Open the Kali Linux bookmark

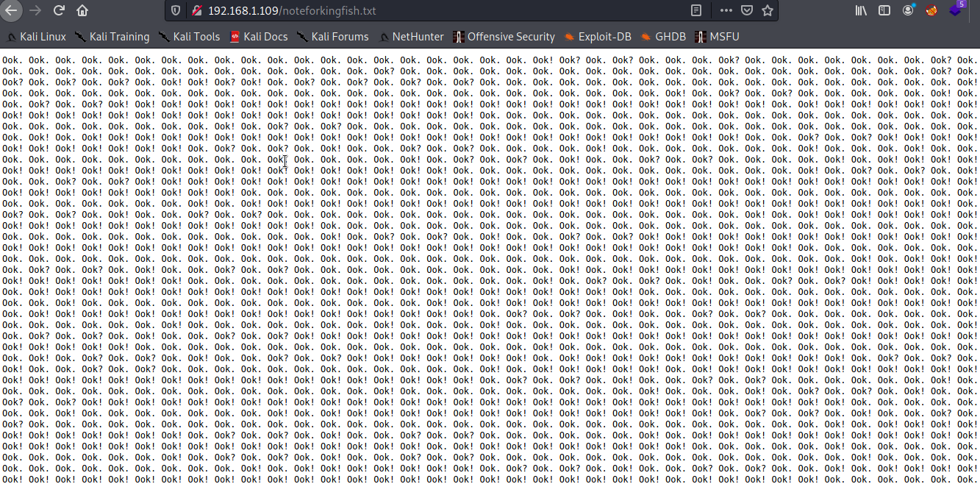36,37
